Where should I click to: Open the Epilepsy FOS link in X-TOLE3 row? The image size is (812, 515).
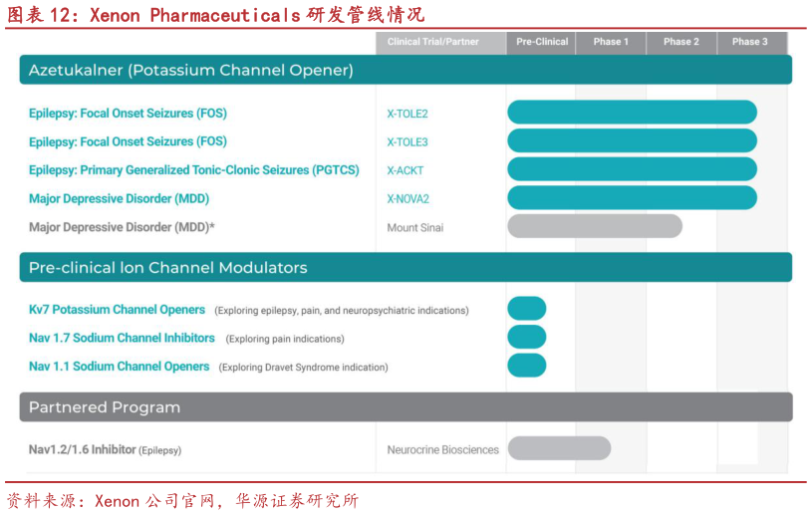click(x=128, y=141)
